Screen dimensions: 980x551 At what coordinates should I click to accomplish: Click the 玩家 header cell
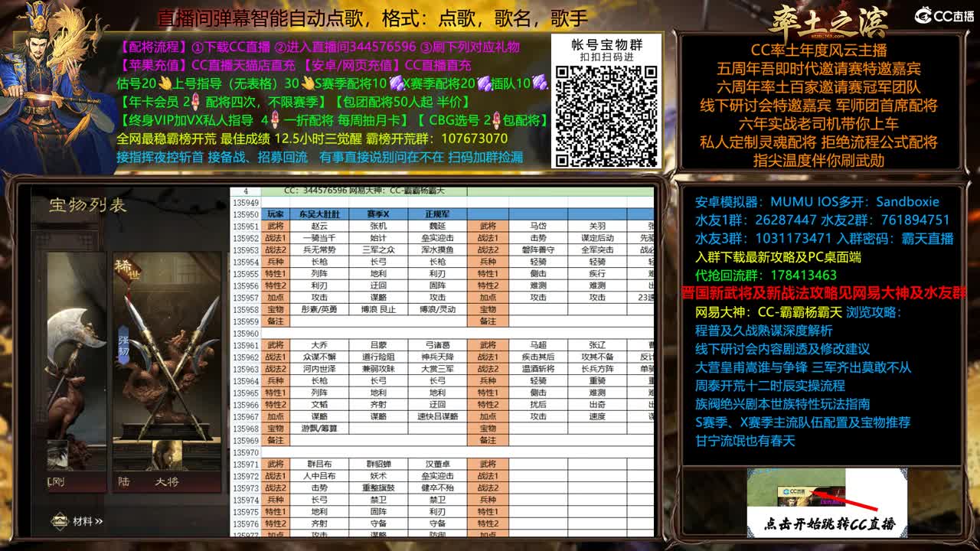[x=276, y=214]
